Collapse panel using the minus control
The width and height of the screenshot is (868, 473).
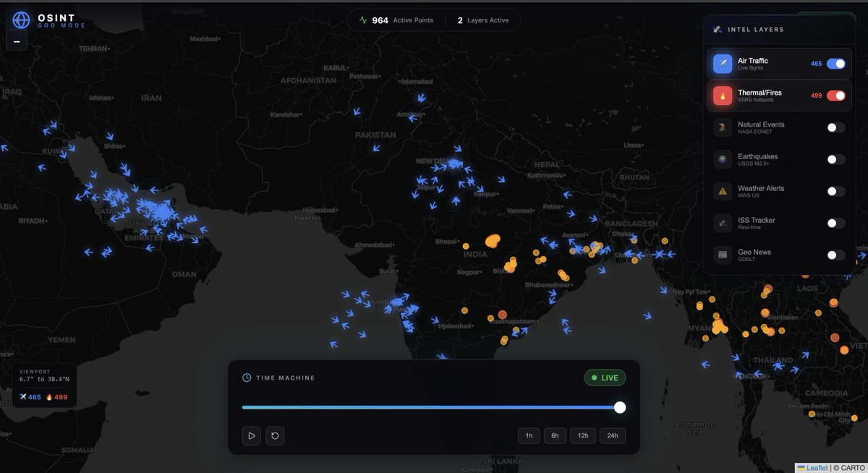(x=16, y=41)
